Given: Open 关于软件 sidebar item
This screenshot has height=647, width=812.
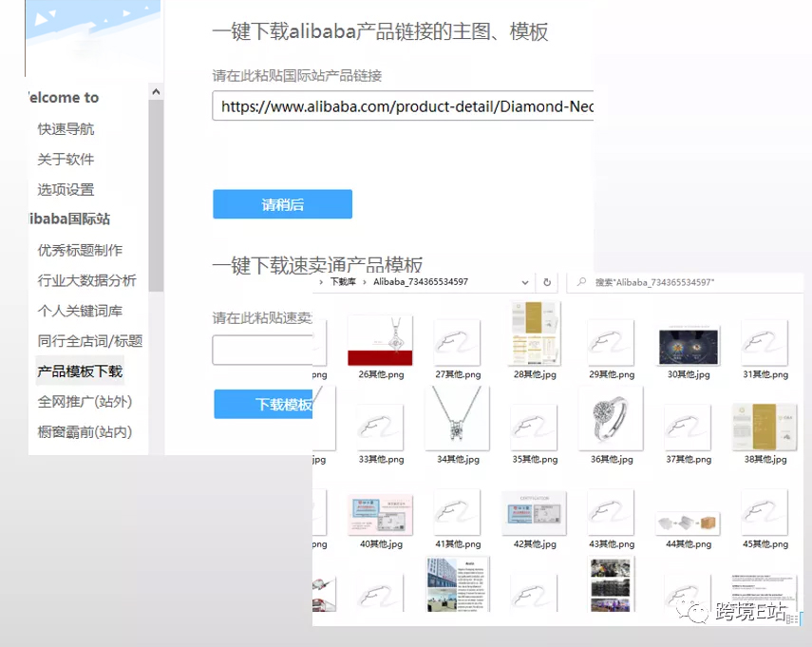Looking at the screenshot, I should [66, 159].
